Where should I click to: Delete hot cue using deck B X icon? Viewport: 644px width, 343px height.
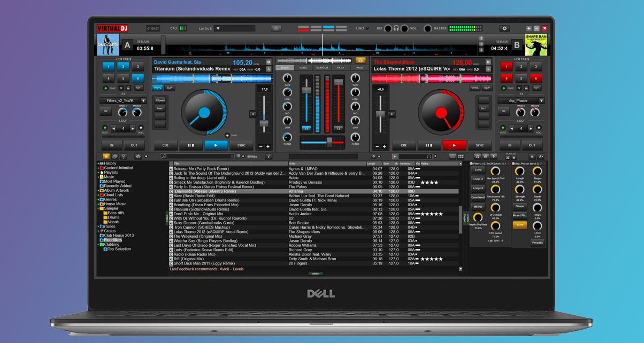click(x=518, y=88)
